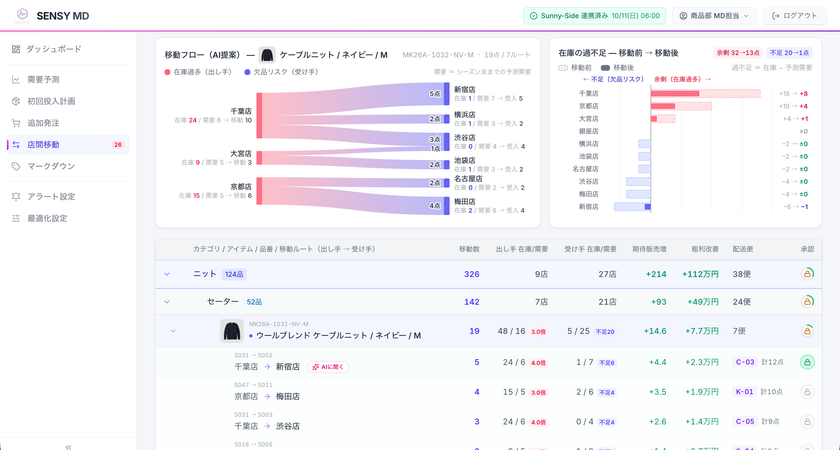Click the 5点 flow label to 新宿店

pos(435,94)
